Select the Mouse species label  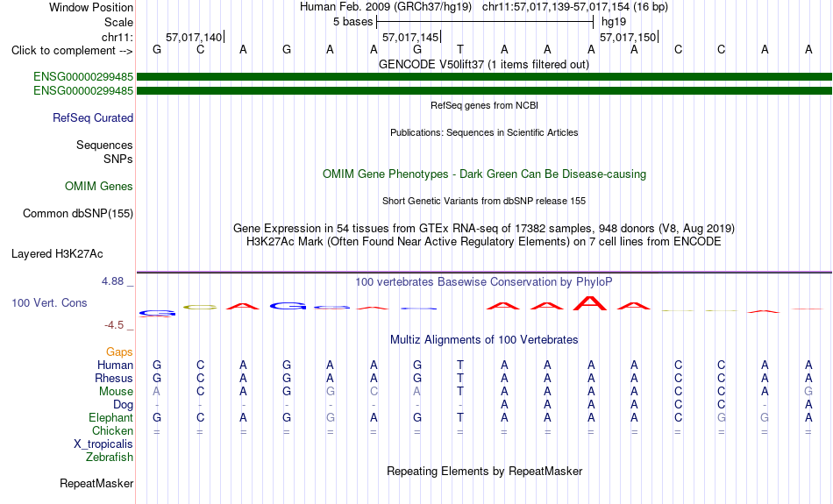pos(116,392)
